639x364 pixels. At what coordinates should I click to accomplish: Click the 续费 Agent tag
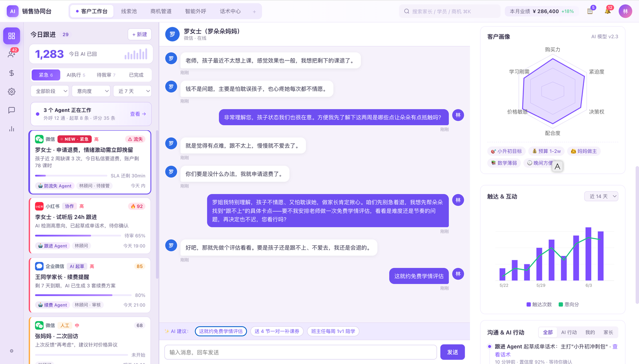click(x=52, y=305)
